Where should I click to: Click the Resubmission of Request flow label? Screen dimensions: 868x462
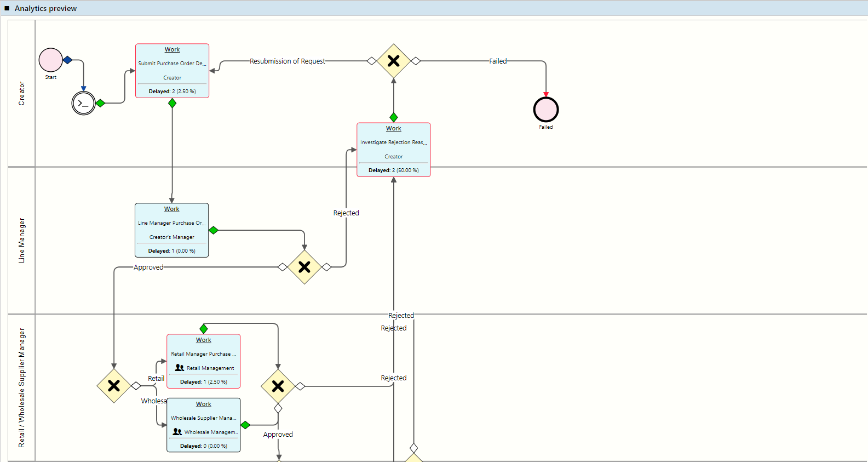coord(288,61)
